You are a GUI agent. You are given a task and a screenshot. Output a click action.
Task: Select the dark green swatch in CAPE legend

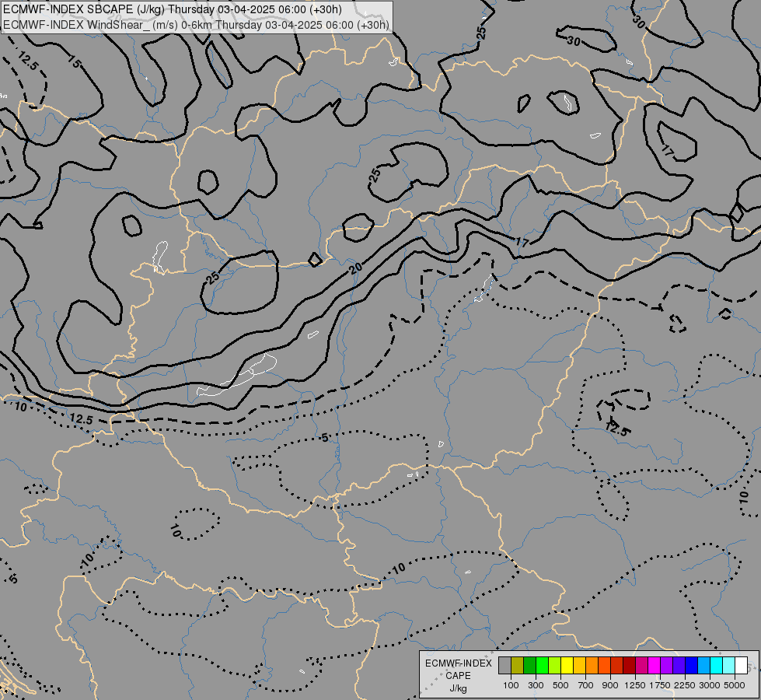[x=529, y=665]
